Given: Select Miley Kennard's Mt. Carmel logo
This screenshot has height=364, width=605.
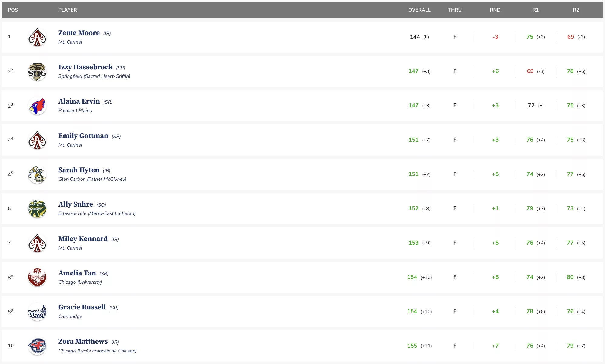Looking at the screenshot, I should coord(37,243).
